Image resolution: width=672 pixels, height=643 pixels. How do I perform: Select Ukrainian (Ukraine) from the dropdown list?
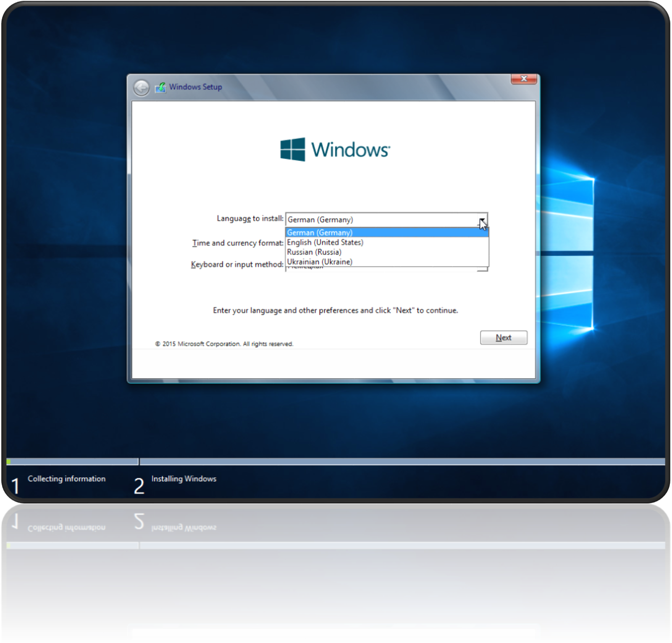pyautogui.click(x=387, y=261)
